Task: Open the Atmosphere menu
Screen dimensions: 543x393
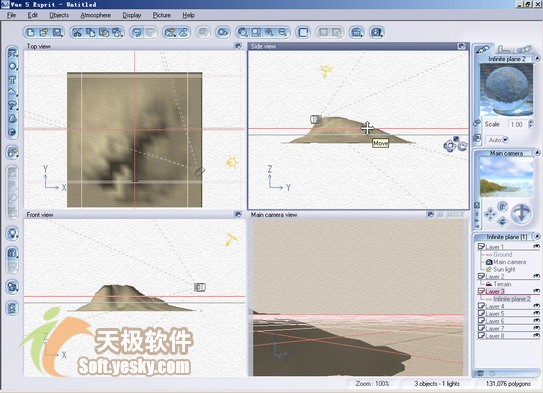Action: [96, 15]
